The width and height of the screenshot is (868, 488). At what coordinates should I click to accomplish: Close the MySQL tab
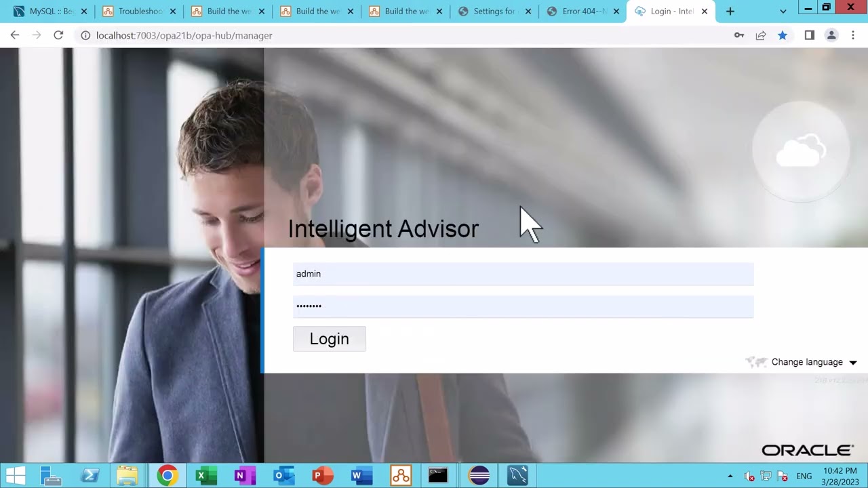[84, 12]
